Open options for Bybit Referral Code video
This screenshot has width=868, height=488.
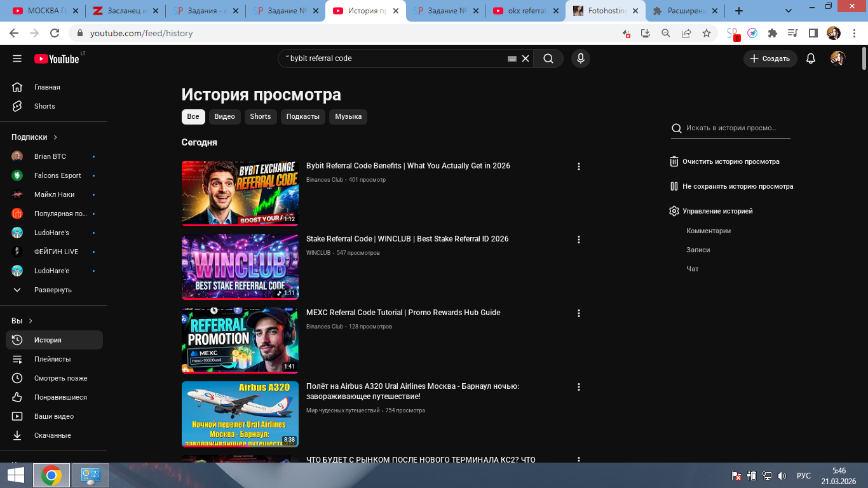[x=578, y=166]
